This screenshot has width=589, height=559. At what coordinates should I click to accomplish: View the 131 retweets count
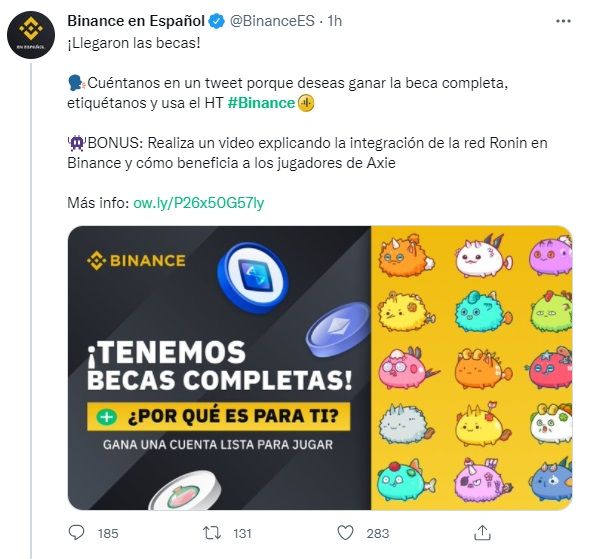point(242,533)
